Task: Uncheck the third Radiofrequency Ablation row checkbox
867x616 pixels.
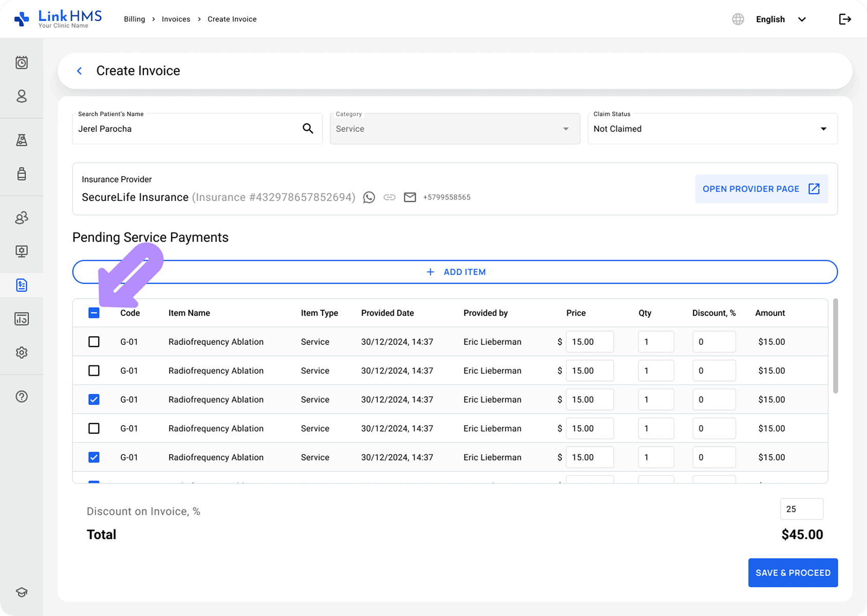Action: [x=94, y=399]
